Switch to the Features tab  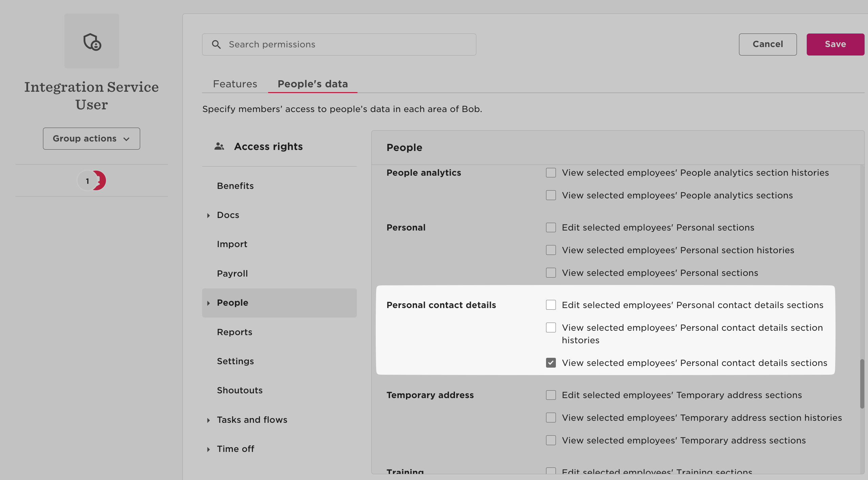[x=235, y=84]
